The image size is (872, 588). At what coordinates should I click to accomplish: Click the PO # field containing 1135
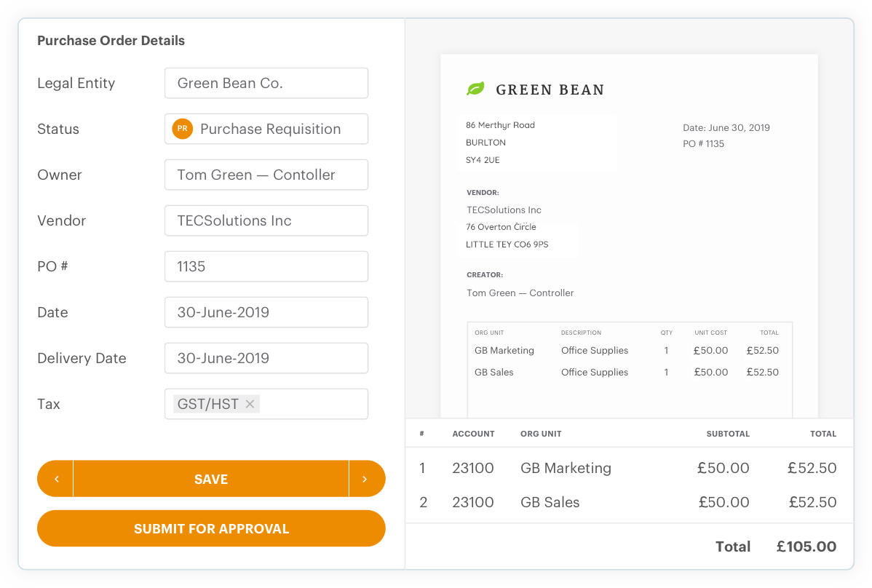266,266
